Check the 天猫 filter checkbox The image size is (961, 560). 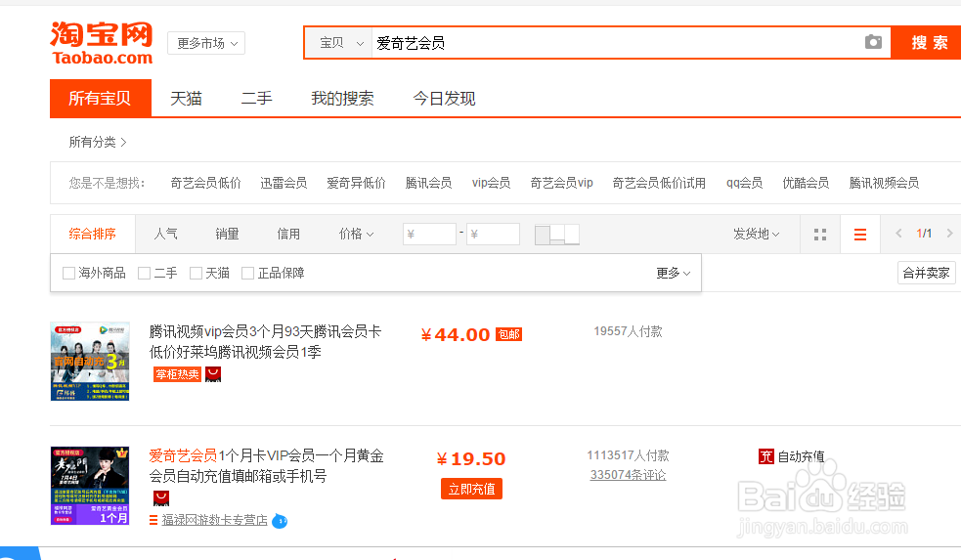(196, 274)
